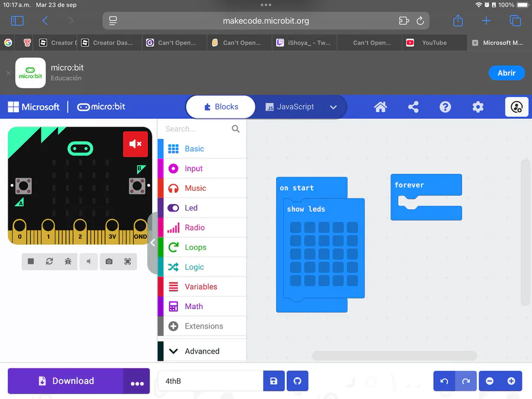Image resolution: width=532 pixels, height=399 pixels.
Task: Restart the simulator
Action: tap(50, 261)
